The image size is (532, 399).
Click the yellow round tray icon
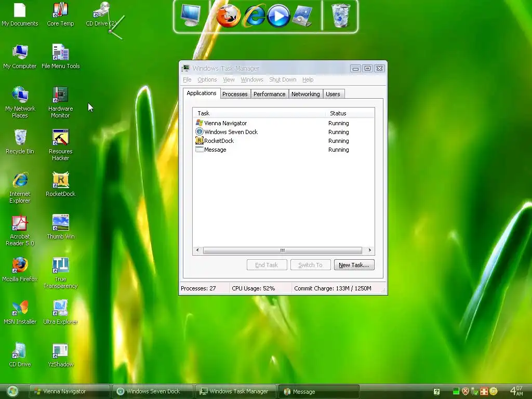point(494,391)
